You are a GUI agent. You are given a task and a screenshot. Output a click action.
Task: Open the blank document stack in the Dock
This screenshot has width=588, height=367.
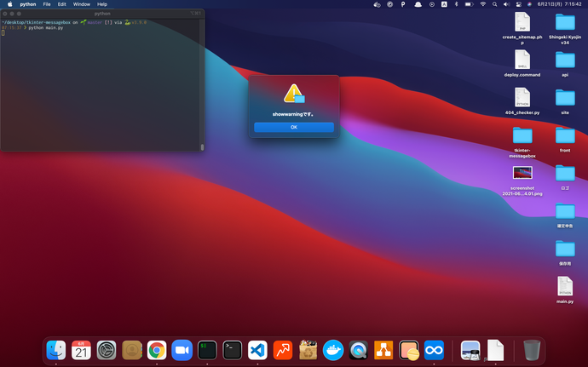(495, 350)
